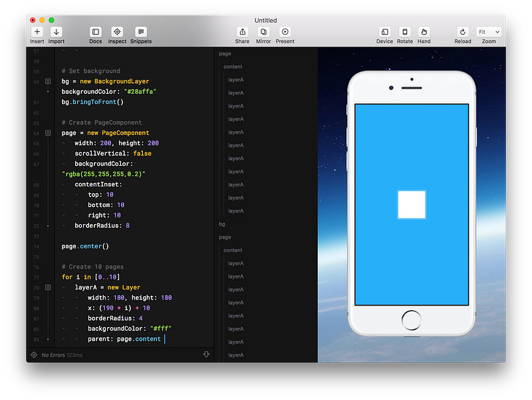Reload the prototype preview
The image size is (532, 400).
click(463, 31)
